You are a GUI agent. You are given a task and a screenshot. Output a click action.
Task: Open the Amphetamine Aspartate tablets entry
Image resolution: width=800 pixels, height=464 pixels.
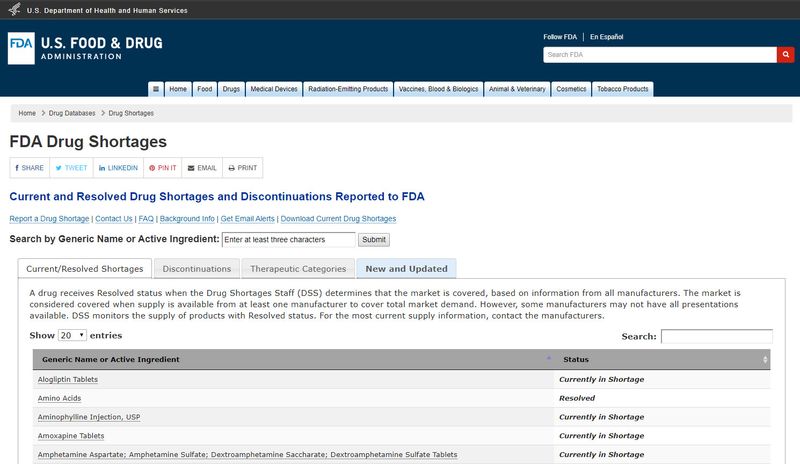(247, 455)
